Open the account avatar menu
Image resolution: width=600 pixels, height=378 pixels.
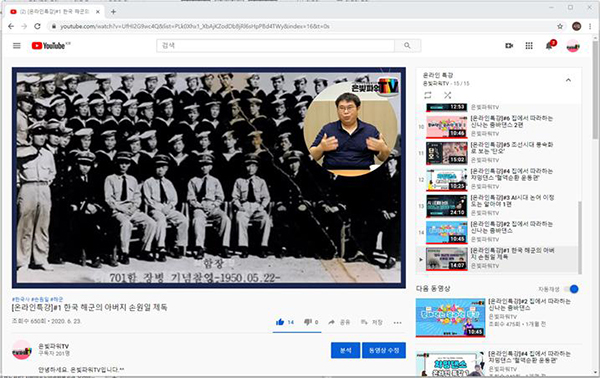tap(572, 46)
